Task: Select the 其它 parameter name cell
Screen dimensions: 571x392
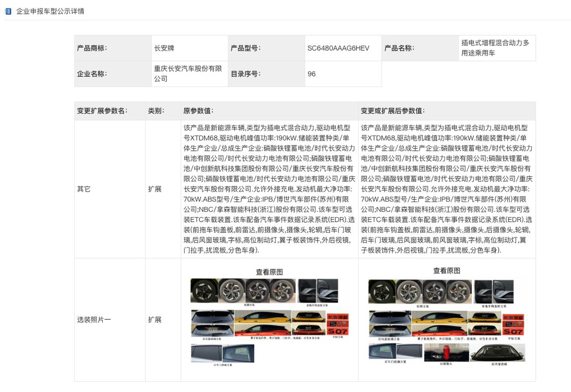Action: click(110, 189)
